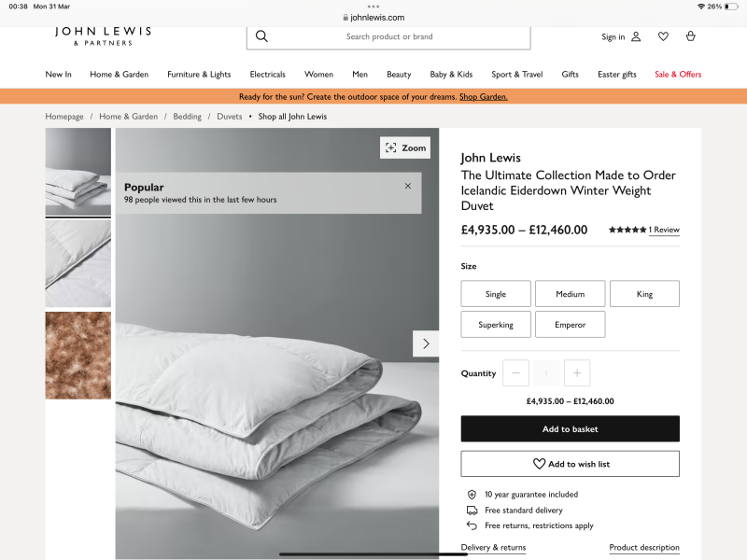Open the account person icon
This screenshot has height=560, width=747.
636,36
